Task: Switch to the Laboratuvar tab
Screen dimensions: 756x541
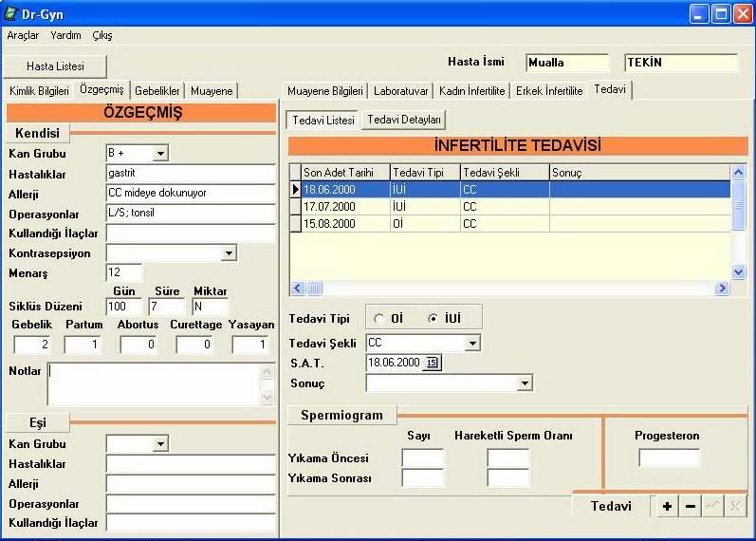Action: point(400,91)
